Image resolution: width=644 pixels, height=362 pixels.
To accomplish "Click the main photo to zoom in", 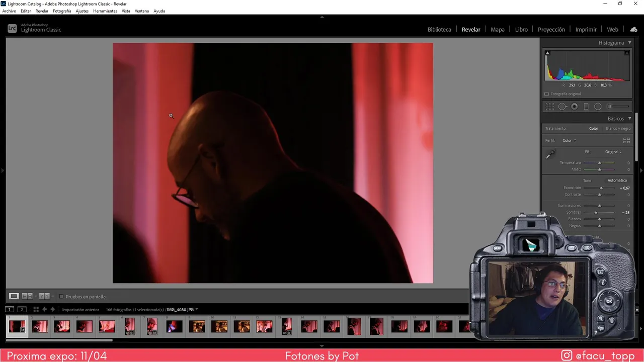I will (273, 163).
